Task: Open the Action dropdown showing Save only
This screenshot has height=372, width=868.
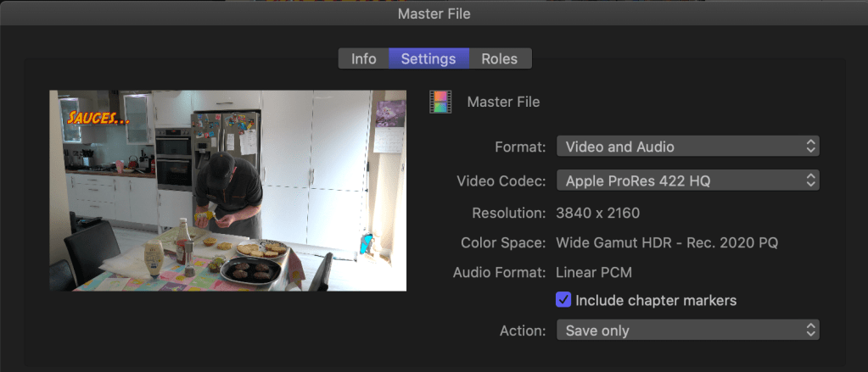Action: click(x=687, y=330)
